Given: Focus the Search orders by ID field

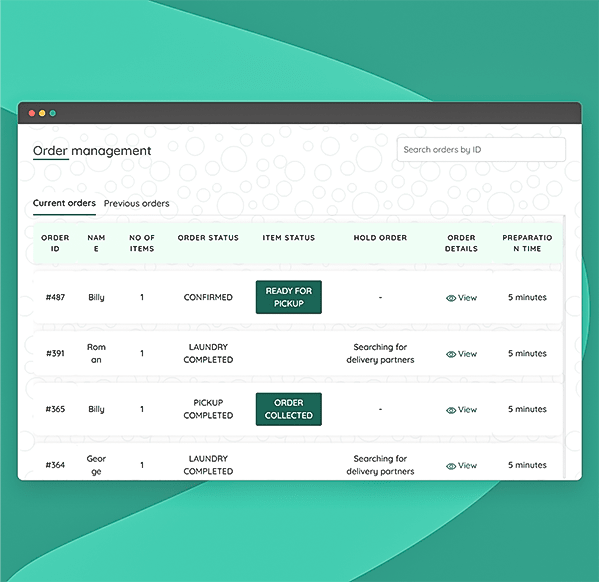Looking at the screenshot, I should pos(481,149).
